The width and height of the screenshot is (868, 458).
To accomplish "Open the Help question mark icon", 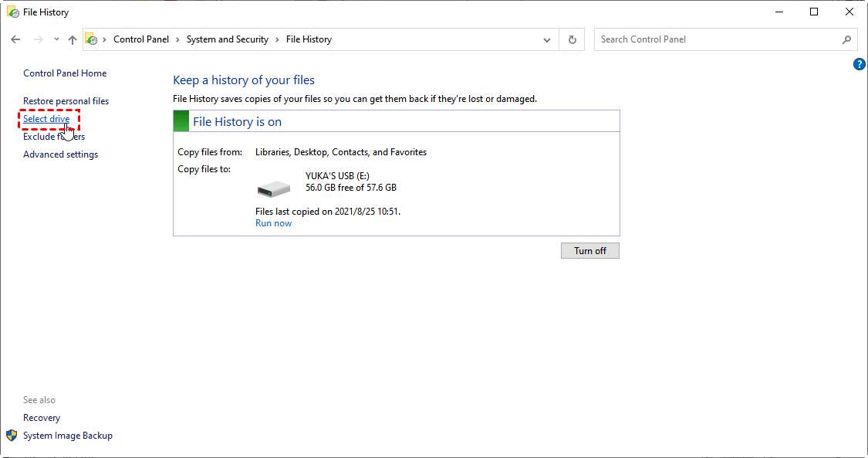I will (860, 64).
